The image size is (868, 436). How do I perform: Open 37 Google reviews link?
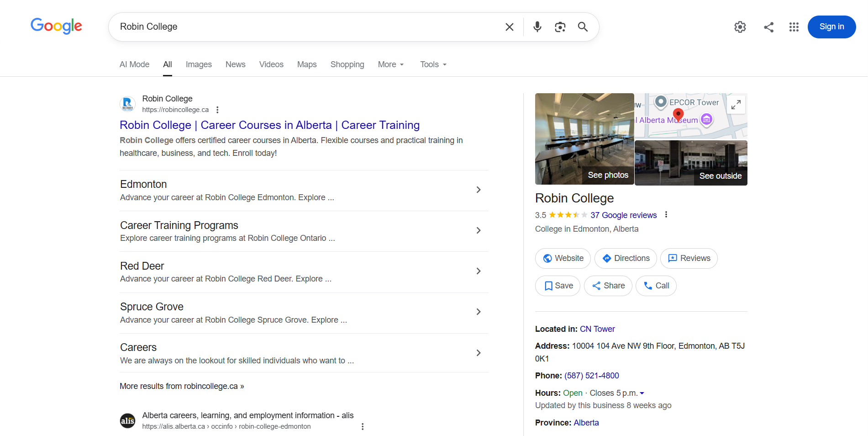click(x=623, y=215)
